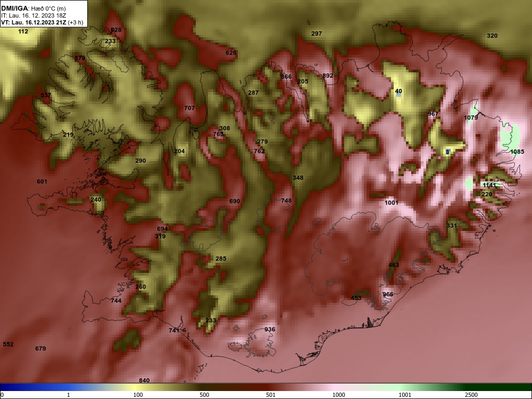Click the map value 240
The height and width of the screenshot is (399, 532).
pos(96,199)
